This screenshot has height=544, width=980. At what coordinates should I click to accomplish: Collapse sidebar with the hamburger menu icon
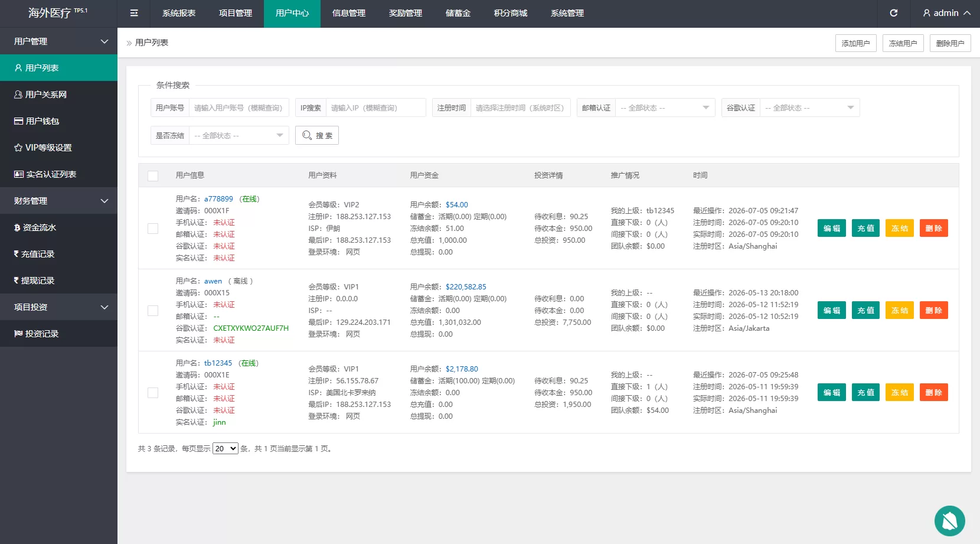point(134,13)
